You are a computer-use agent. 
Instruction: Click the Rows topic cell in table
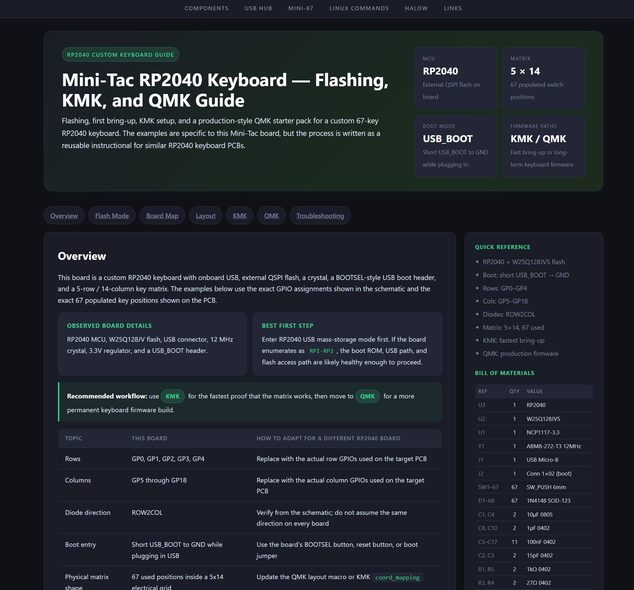(72, 459)
